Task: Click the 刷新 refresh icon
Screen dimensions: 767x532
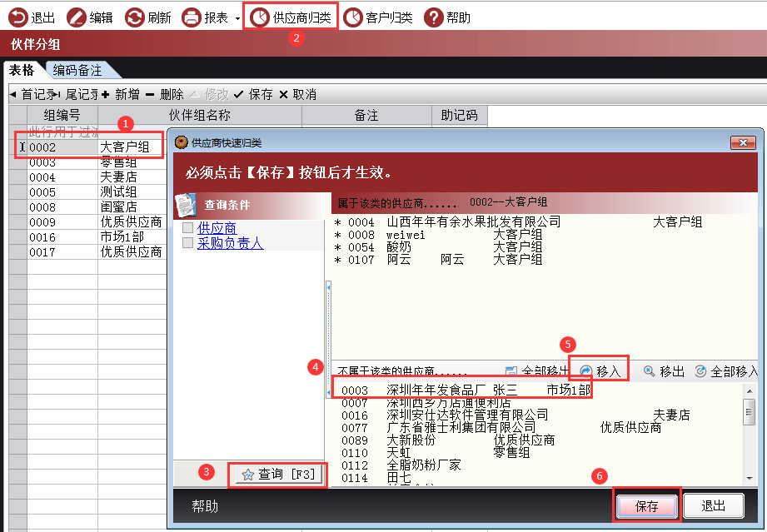Action: pos(135,17)
